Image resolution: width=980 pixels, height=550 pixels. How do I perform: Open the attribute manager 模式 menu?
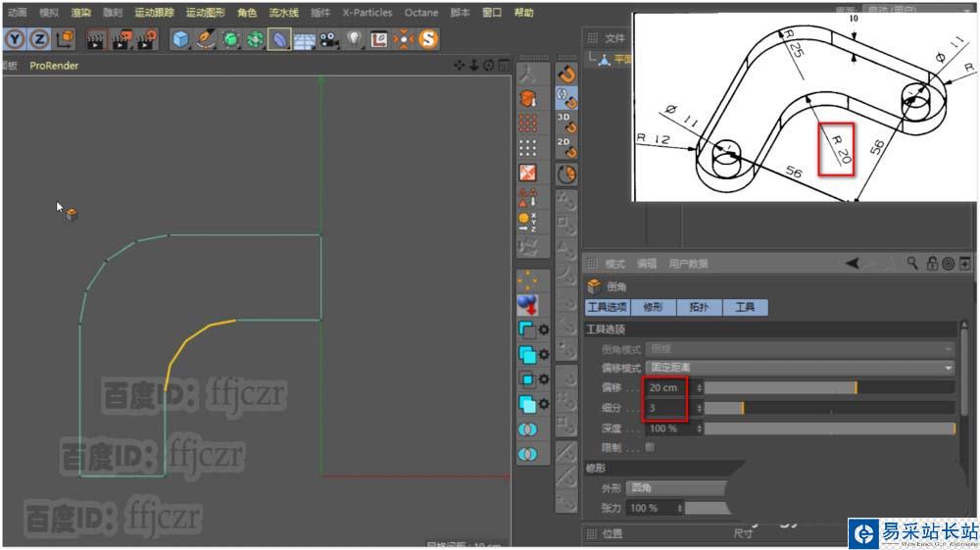tap(615, 264)
